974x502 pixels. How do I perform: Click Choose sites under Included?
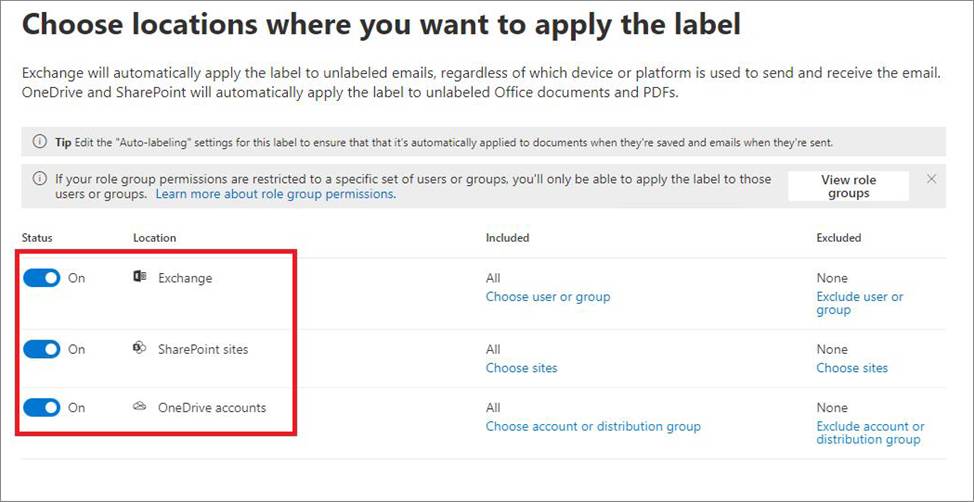click(521, 368)
